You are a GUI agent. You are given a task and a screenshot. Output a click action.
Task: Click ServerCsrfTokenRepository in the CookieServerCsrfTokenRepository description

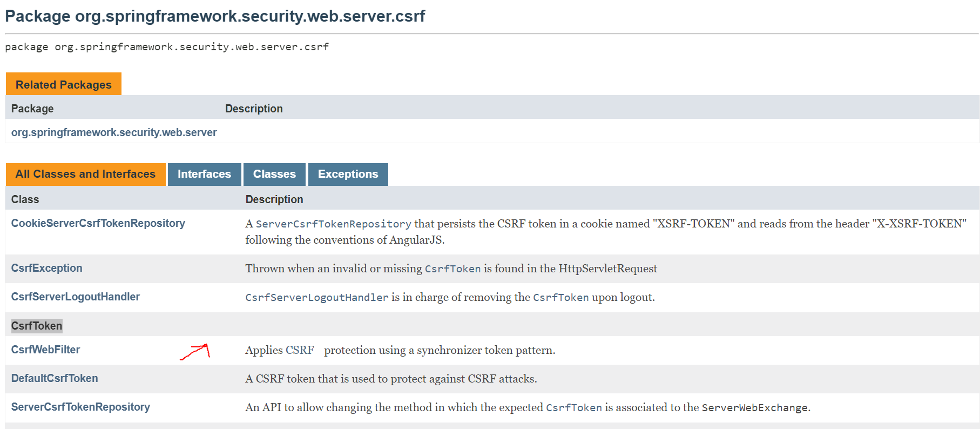(x=333, y=224)
